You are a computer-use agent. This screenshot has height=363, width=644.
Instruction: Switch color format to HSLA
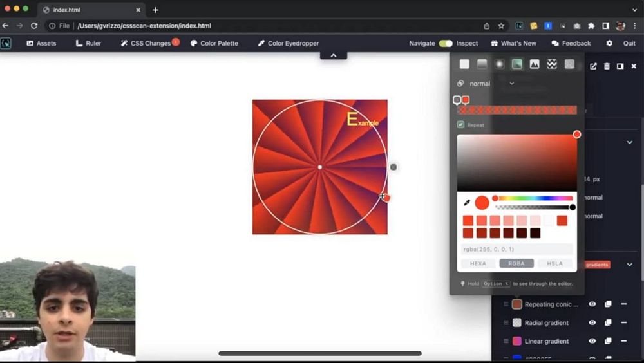554,263
